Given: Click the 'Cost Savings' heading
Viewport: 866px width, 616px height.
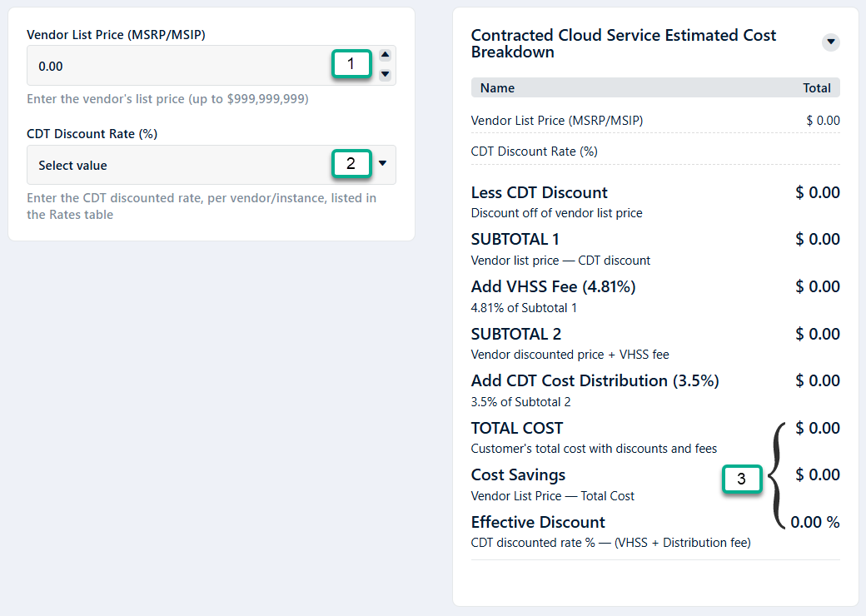Looking at the screenshot, I should pyautogui.click(x=518, y=475).
